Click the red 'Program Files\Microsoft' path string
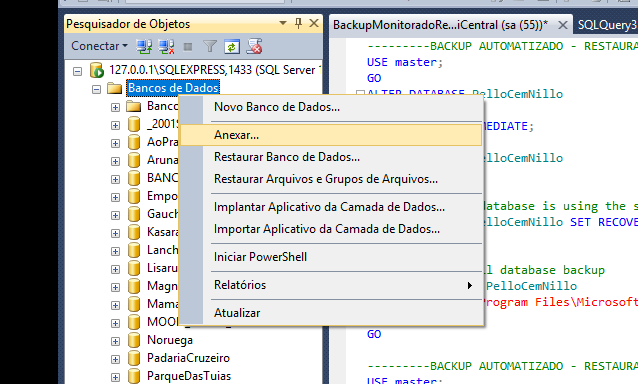 pos(560,302)
